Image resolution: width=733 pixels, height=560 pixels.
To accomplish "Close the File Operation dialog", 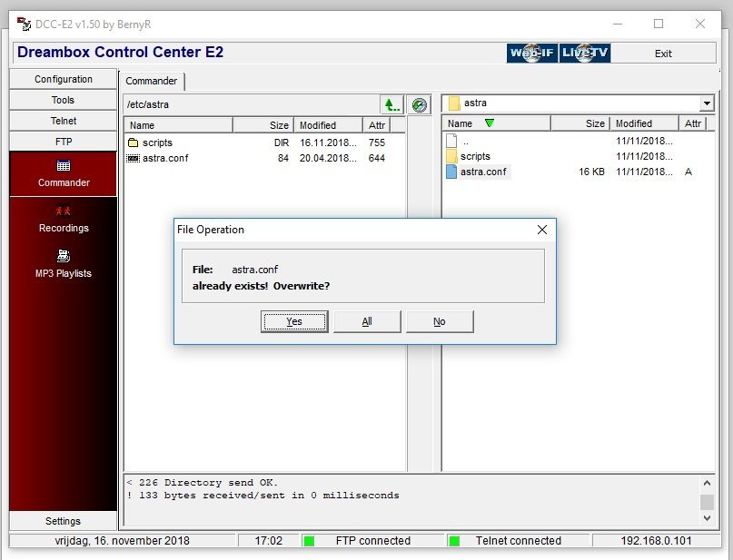I will point(541,230).
